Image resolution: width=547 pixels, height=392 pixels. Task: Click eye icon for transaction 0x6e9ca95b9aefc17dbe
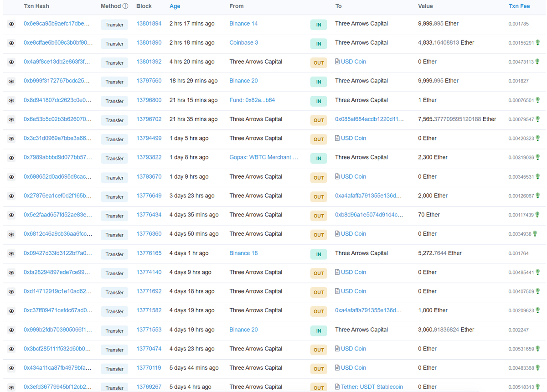[x=11, y=24]
